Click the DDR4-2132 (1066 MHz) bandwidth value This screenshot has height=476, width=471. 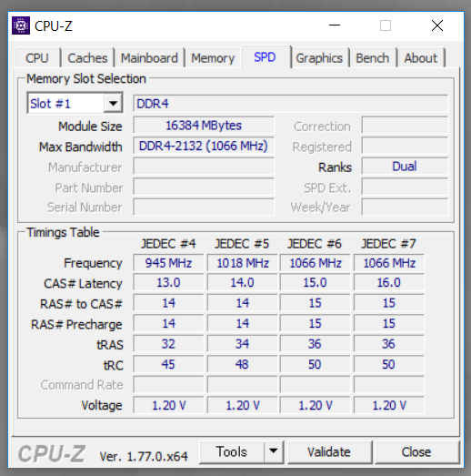(204, 146)
